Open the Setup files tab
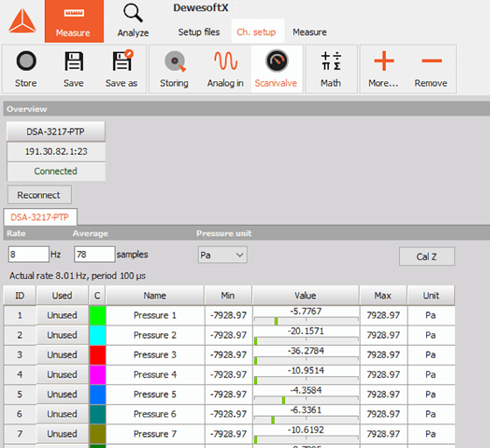 pyautogui.click(x=199, y=32)
